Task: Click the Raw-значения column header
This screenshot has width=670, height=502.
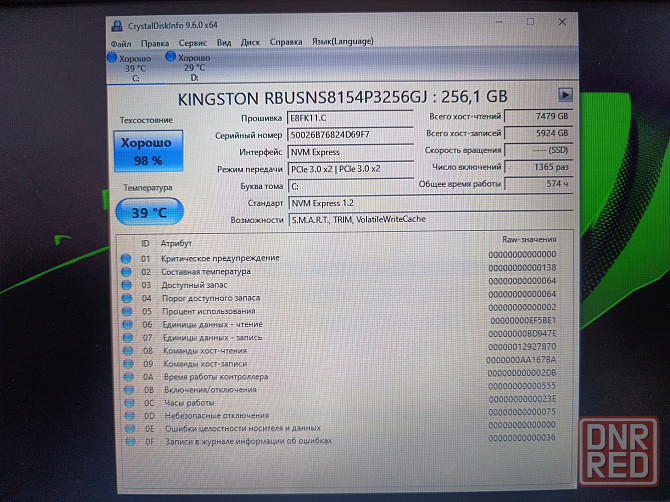Action: point(529,242)
